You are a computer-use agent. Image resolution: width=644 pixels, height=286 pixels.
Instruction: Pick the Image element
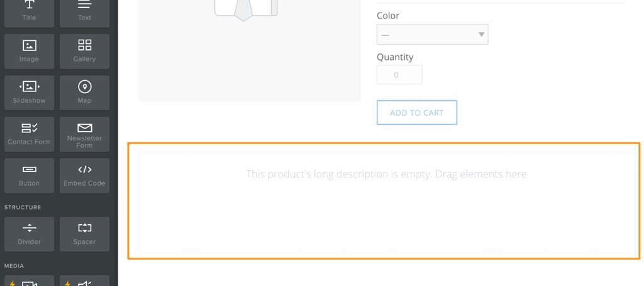pyautogui.click(x=30, y=50)
